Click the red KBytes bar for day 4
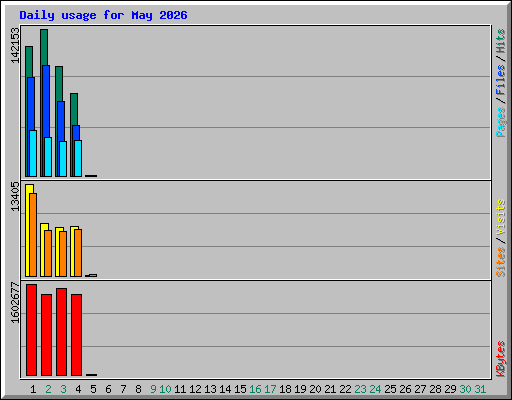Screen dimensions: 512x400 (x=76, y=335)
